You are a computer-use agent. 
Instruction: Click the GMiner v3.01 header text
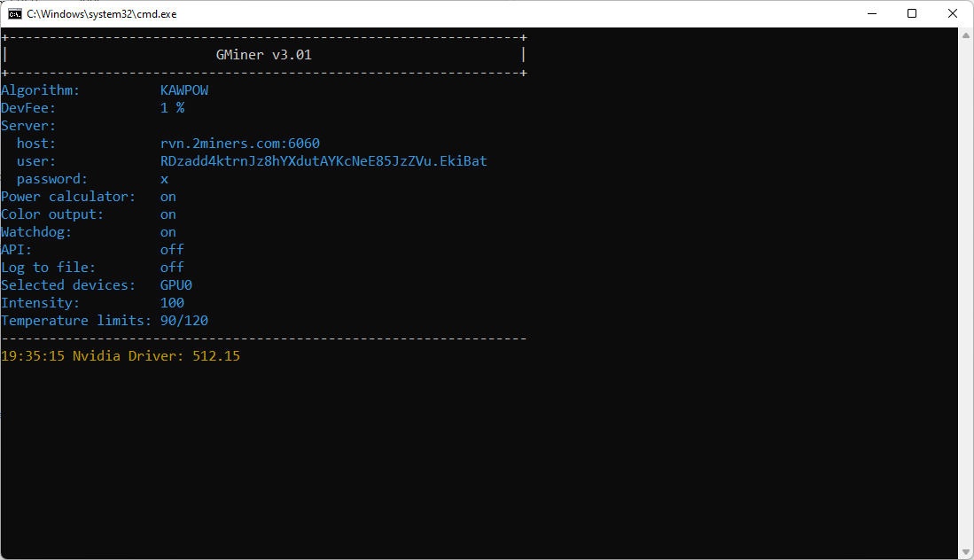point(263,55)
